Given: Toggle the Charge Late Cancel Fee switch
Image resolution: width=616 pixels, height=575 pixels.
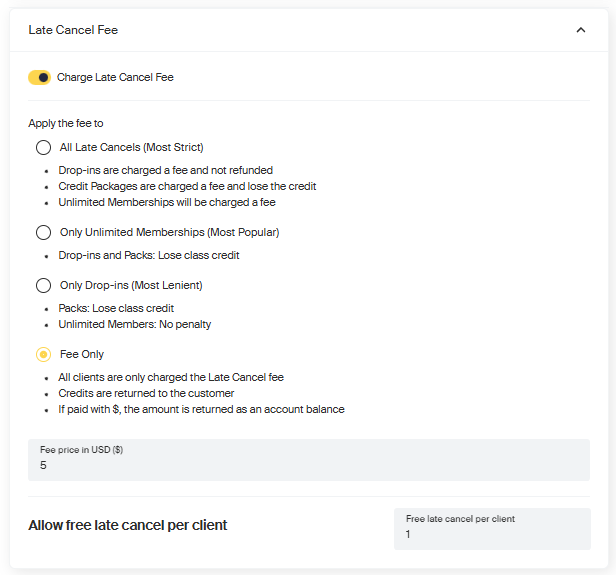Looking at the screenshot, I should [40, 78].
